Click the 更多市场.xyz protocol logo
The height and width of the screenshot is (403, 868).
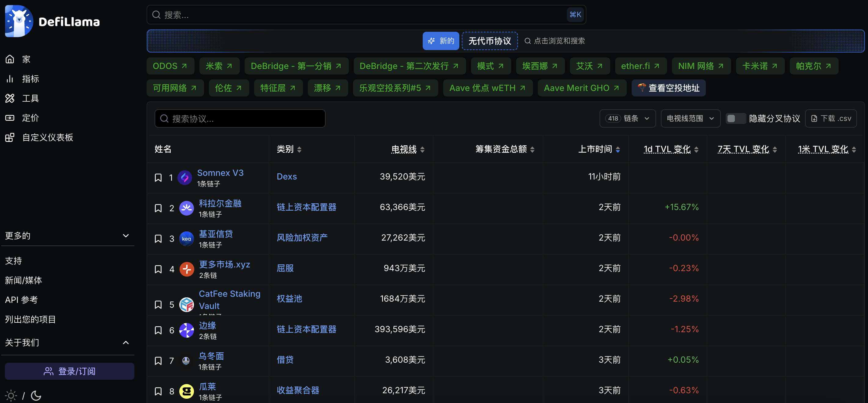(x=186, y=269)
